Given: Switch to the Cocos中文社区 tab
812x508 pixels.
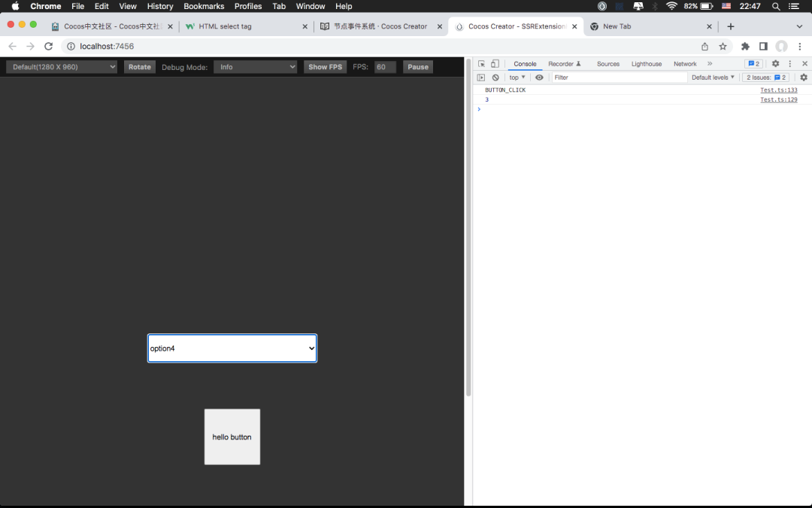Looking at the screenshot, I should [112, 26].
